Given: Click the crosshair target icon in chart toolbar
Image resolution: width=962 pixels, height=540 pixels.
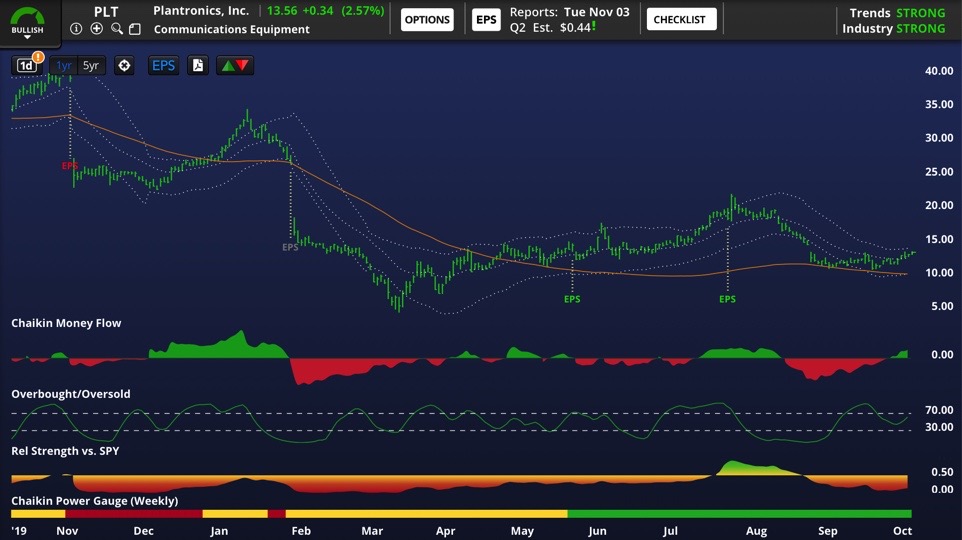Looking at the screenshot, I should [124, 66].
